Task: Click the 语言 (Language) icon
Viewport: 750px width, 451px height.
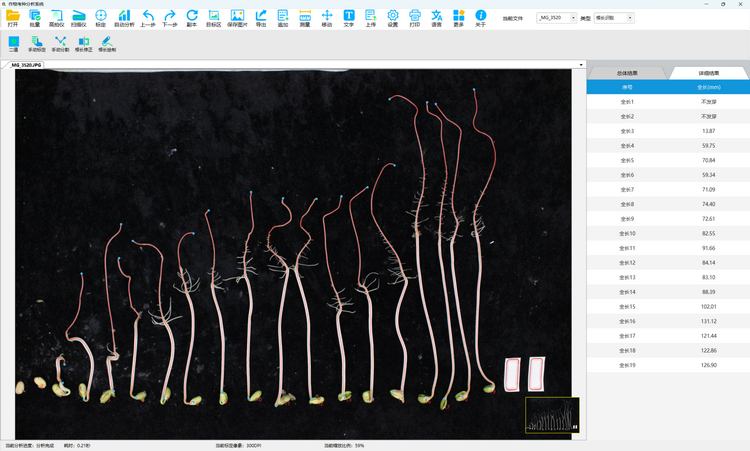Action: coord(437,17)
